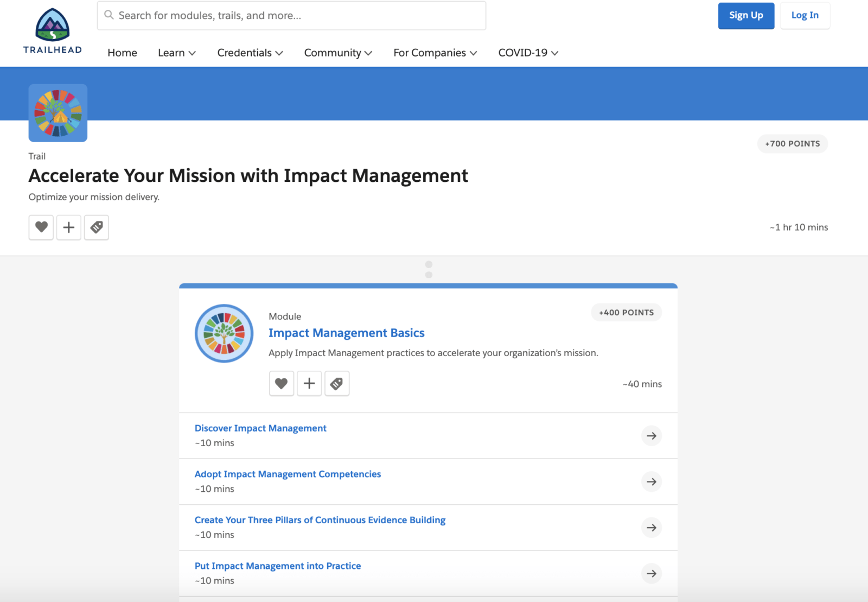Favorite the Impact Management Basics module
Screen dimensions: 868x602
(282, 383)
